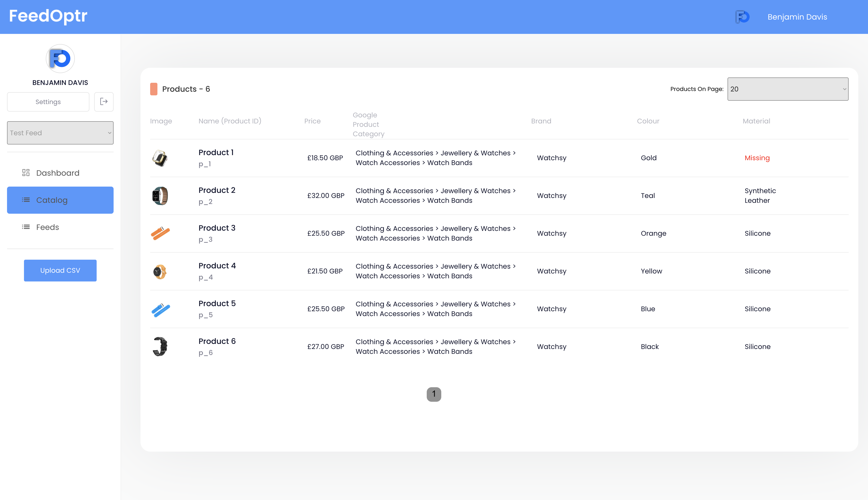Click the 'Google Product Category' column header
The image size is (868, 500).
click(x=368, y=124)
